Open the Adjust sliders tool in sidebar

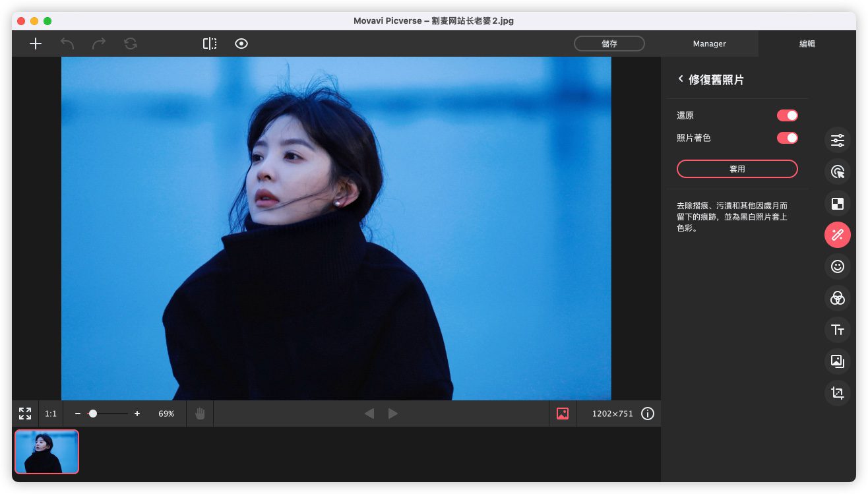pyautogui.click(x=837, y=140)
